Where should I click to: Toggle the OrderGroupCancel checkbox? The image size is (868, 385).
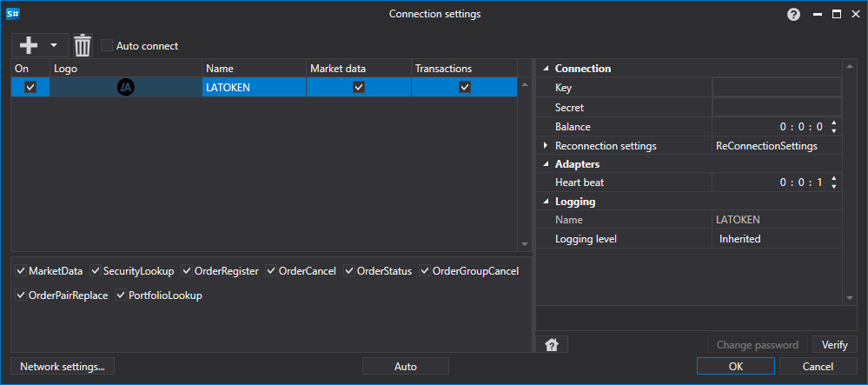[x=425, y=271]
